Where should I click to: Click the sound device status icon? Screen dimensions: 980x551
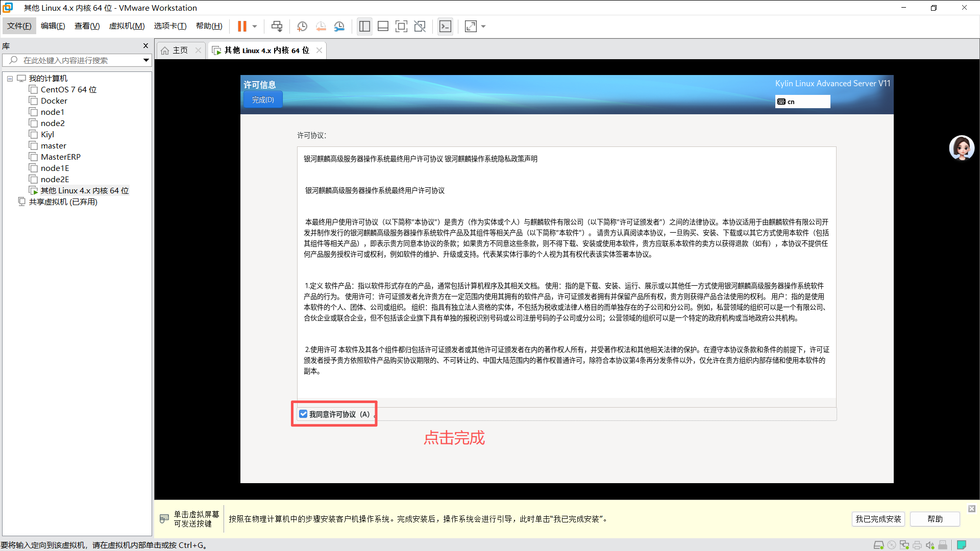point(930,545)
